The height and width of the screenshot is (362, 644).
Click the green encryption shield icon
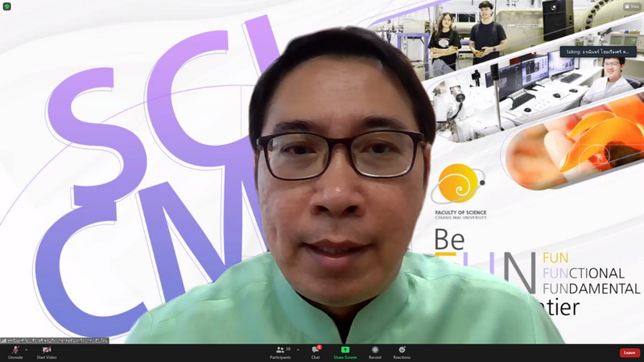[x=7, y=6]
